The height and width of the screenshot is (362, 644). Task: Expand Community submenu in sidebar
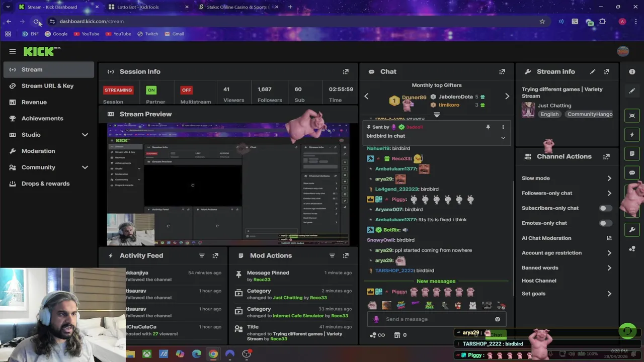pyautogui.click(x=85, y=167)
